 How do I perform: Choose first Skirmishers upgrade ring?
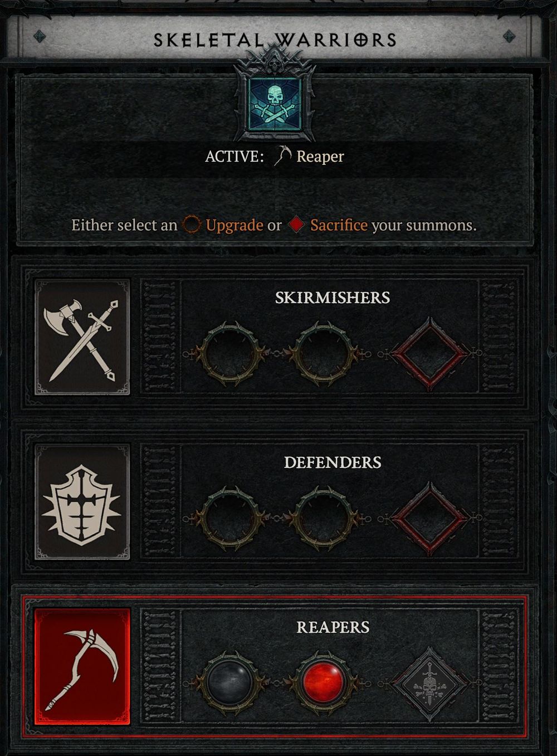pyautogui.click(x=230, y=354)
